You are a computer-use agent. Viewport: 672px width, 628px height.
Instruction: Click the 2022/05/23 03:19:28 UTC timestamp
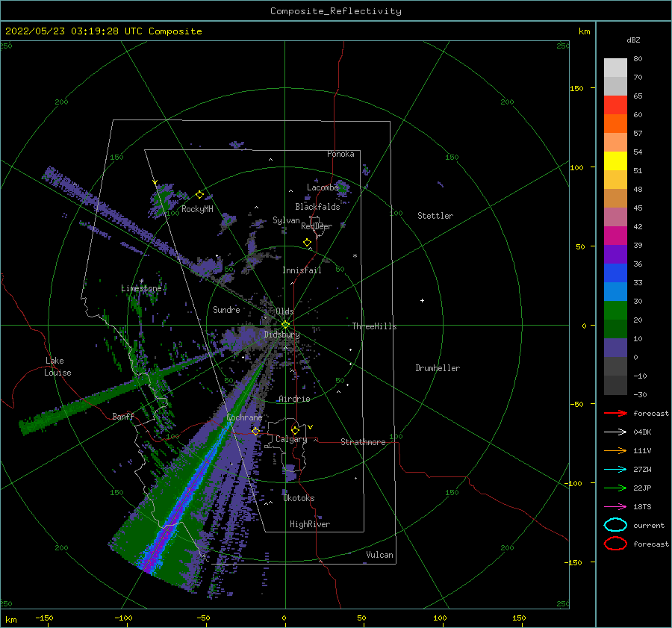pos(74,31)
